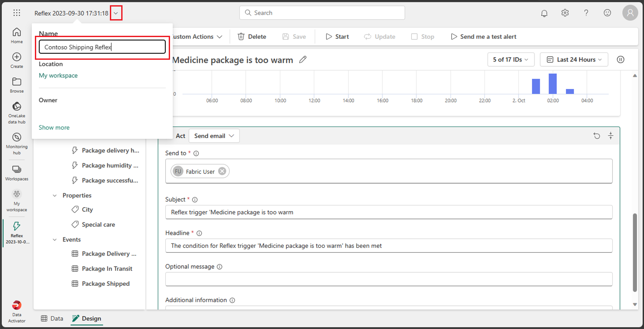644x329 pixels.
Task: Show info for Send to field
Action: [x=196, y=154]
